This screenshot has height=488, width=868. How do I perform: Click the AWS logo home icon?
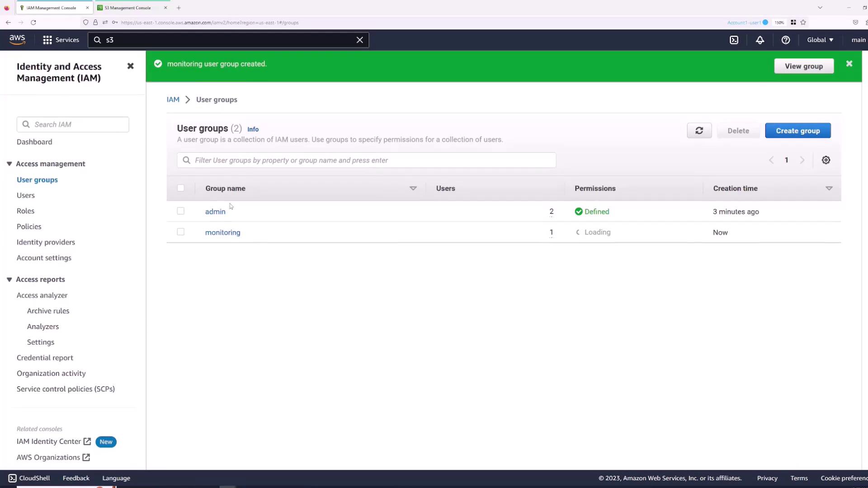[x=17, y=40]
